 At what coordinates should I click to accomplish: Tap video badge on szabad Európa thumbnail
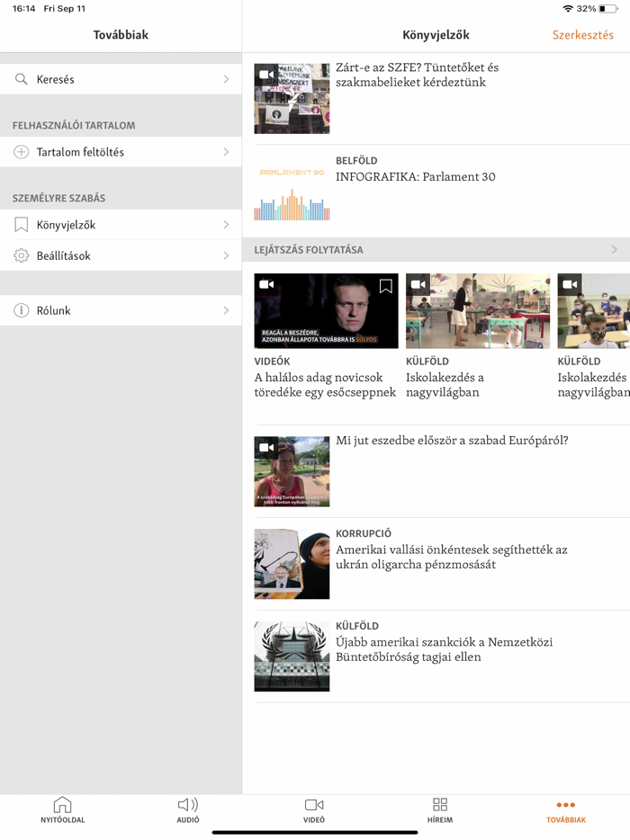[266, 447]
